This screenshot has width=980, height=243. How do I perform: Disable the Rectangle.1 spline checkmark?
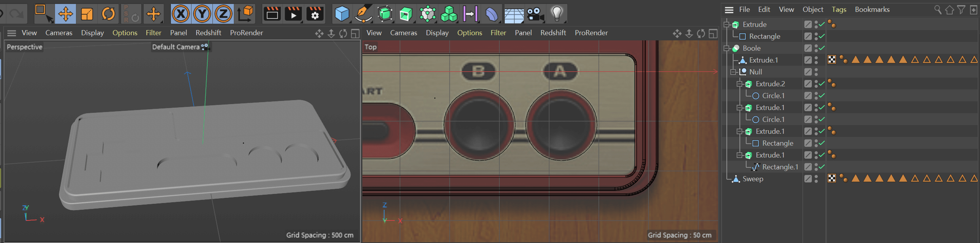coord(822,167)
